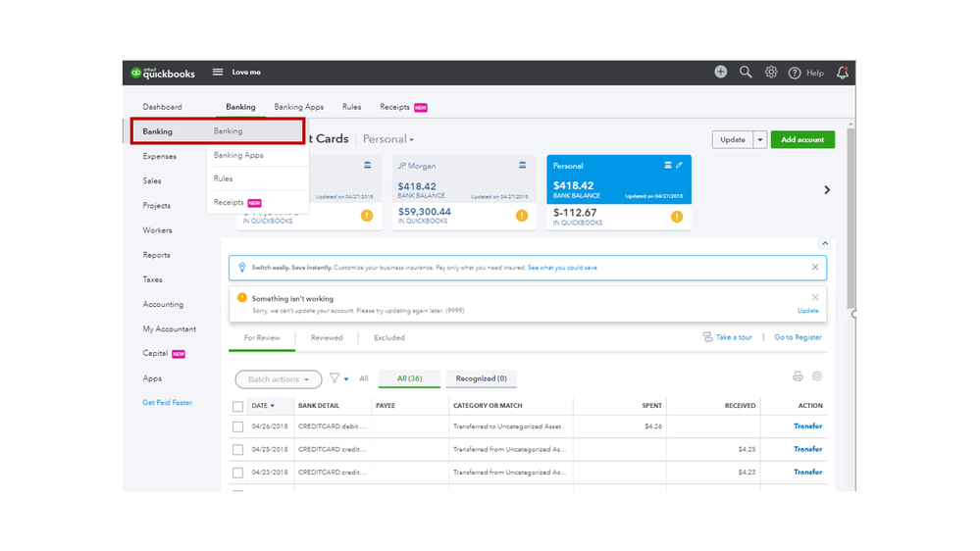Image resolution: width=980 pixels, height=551 pixels.
Task: Click Transfer for the 04/26/2018 row
Action: pyautogui.click(x=807, y=426)
